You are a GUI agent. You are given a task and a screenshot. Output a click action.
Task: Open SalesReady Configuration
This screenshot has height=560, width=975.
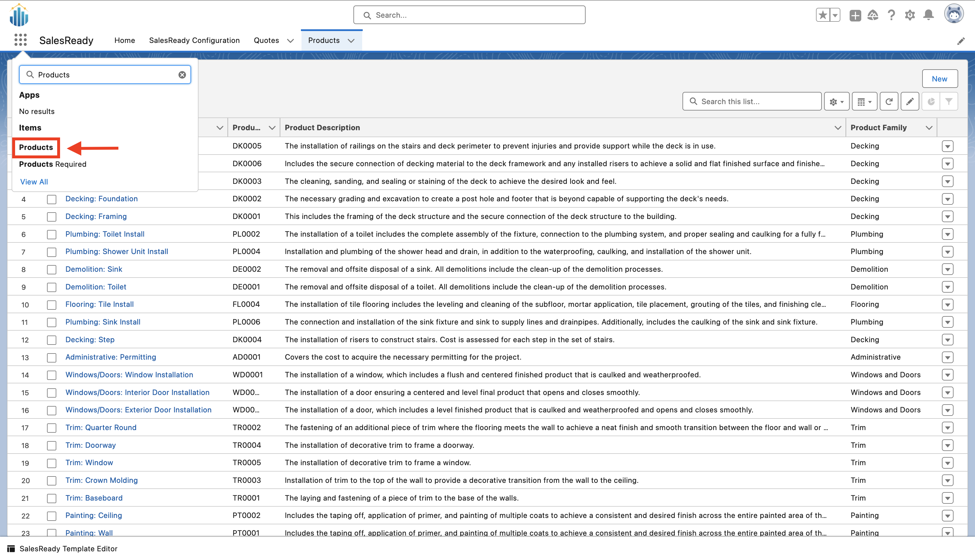pyautogui.click(x=194, y=40)
